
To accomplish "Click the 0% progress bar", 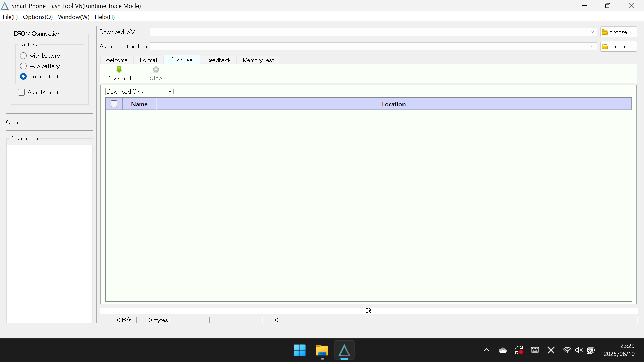I will 368,311.
